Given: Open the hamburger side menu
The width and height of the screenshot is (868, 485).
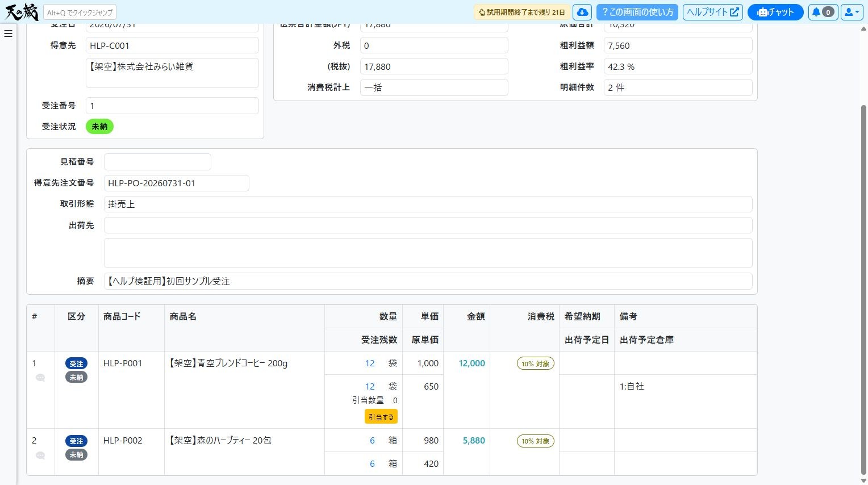Looking at the screenshot, I should tap(8, 34).
